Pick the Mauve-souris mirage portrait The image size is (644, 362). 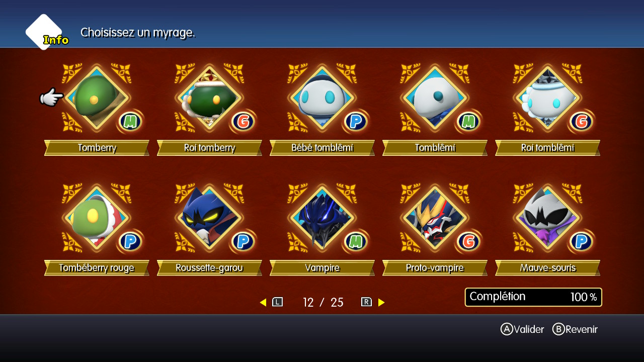click(547, 218)
